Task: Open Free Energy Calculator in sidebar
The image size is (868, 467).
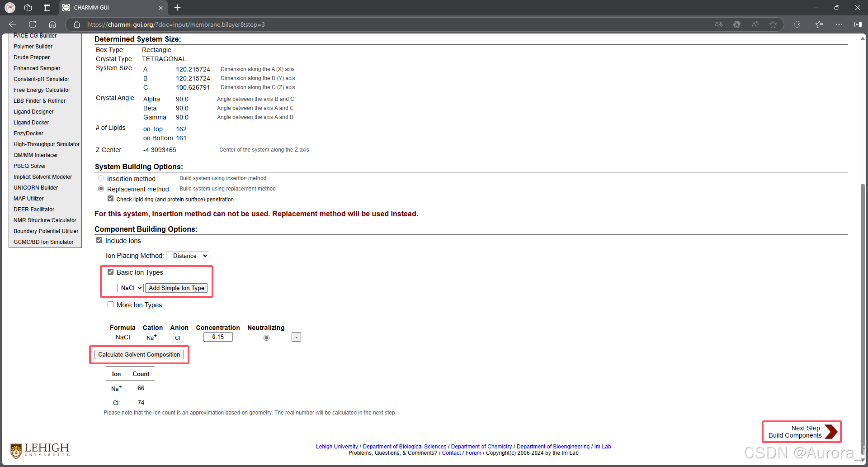Action: pos(42,90)
